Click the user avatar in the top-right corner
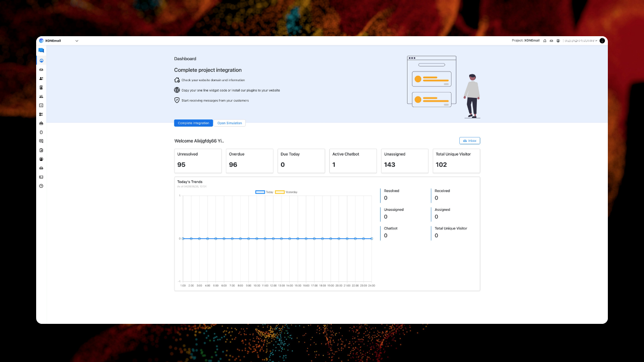644x362 pixels. coord(602,41)
